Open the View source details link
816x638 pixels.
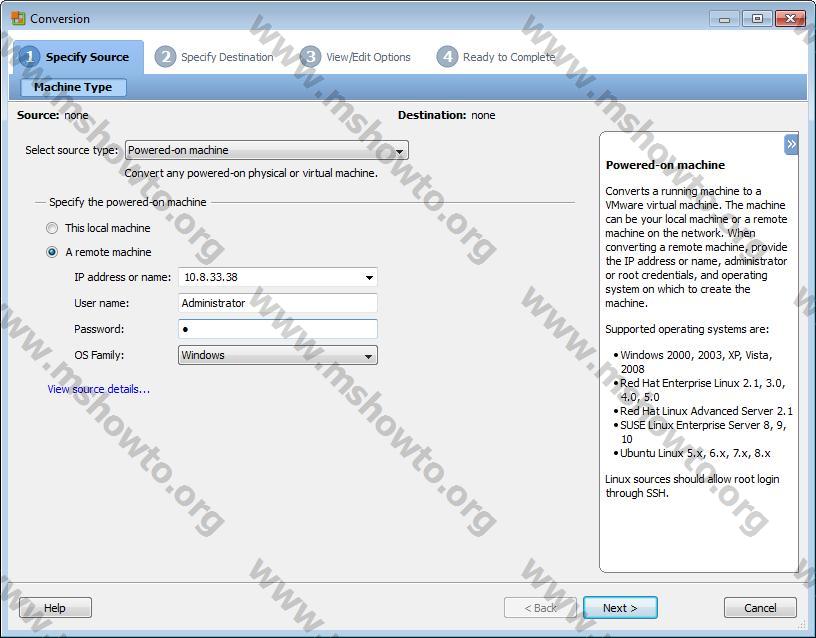[98, 389]
